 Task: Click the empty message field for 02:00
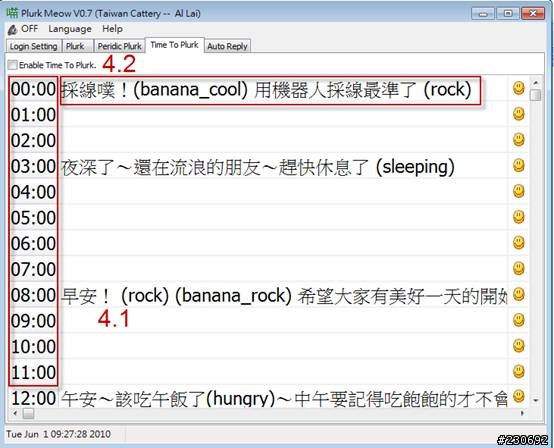click(x=284, y=140)
